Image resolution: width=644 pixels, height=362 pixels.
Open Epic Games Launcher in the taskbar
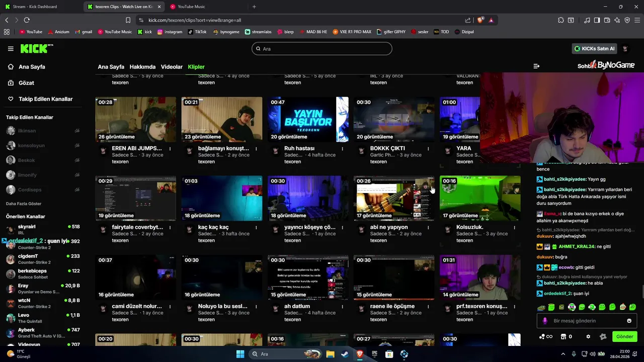point(374,354)
